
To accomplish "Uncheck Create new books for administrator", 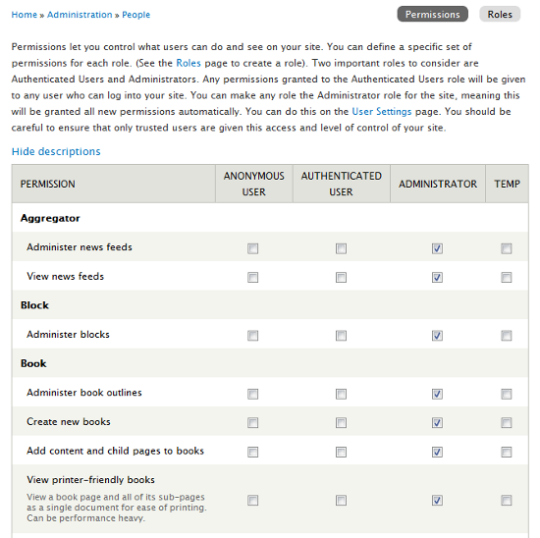I will 437,423.
